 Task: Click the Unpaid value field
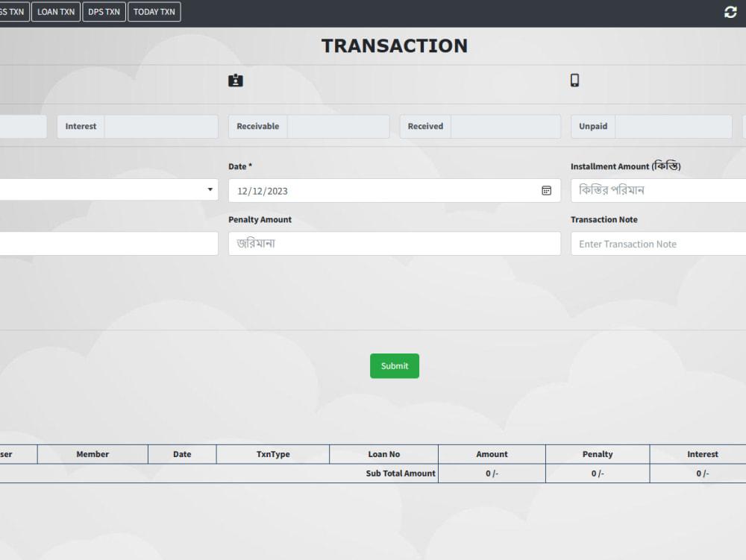pos(673,127)
